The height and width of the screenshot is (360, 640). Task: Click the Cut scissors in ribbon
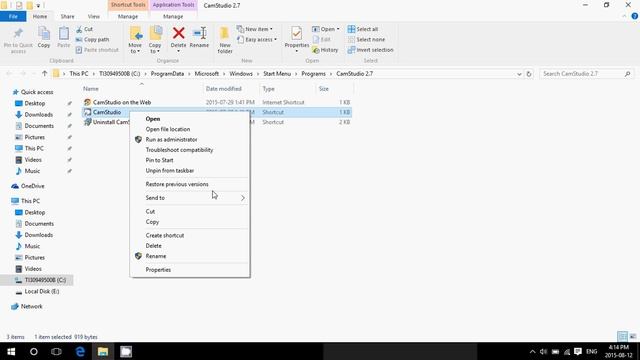(x=84, y=29)
